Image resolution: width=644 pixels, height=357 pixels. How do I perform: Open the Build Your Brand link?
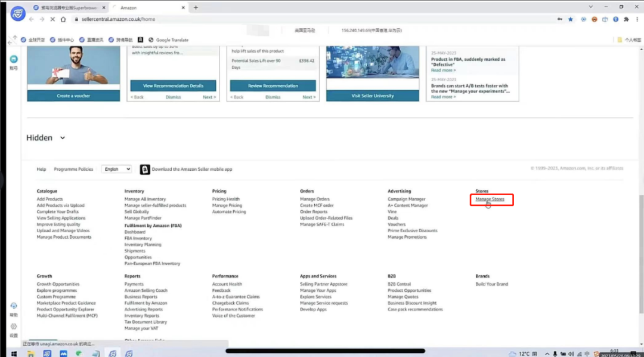click(x=491, y=284)
